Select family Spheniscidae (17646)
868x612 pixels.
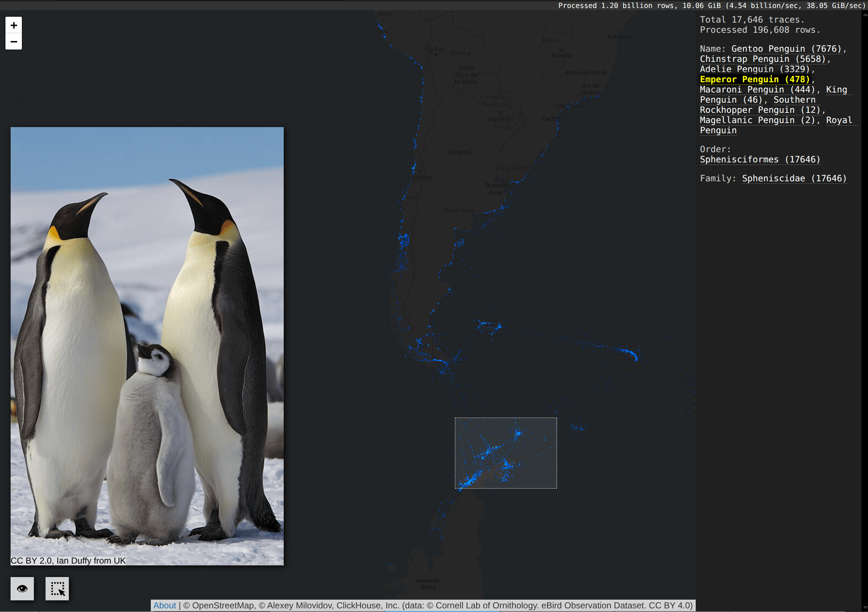(x=794, y=178)
